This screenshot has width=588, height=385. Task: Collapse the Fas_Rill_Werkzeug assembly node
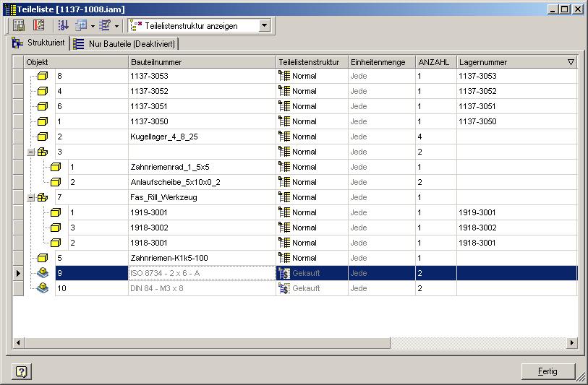(x=31, y=197)
